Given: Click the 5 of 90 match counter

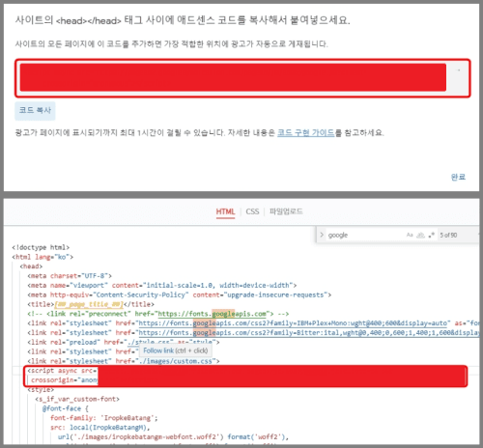Looking at the screenshot, I should [x=448, y=236].
